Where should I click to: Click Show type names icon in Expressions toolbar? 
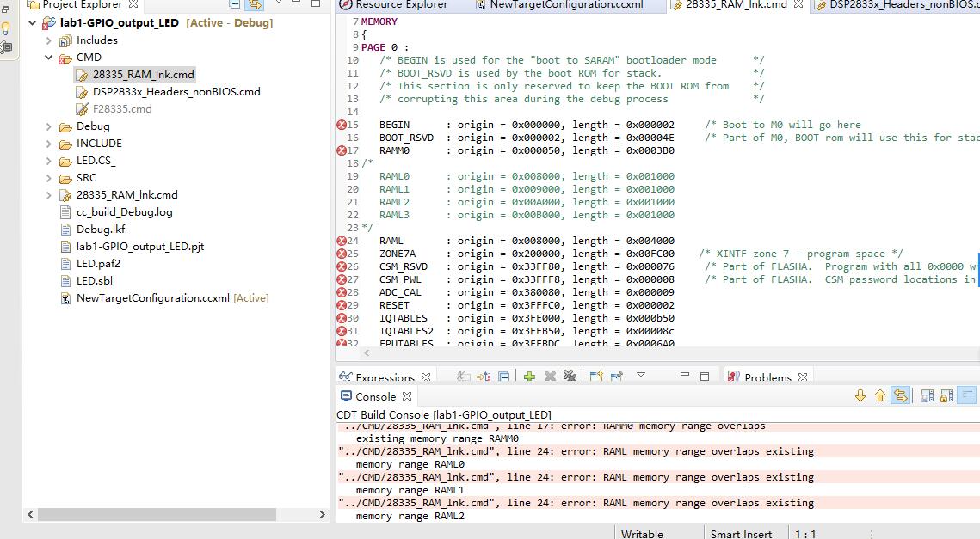(463, 376)
